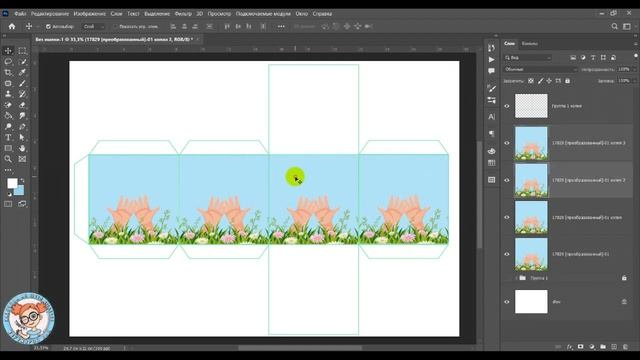This screenshot has height=360, width=640.
Task: Select the Группа 1 folder layer row
Action: click(568, 278)
